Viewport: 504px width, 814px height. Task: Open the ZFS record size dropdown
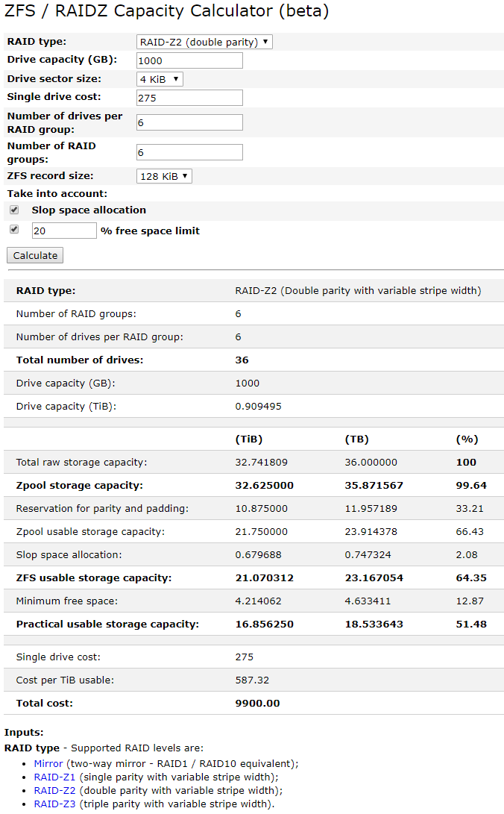click(164, 176)
